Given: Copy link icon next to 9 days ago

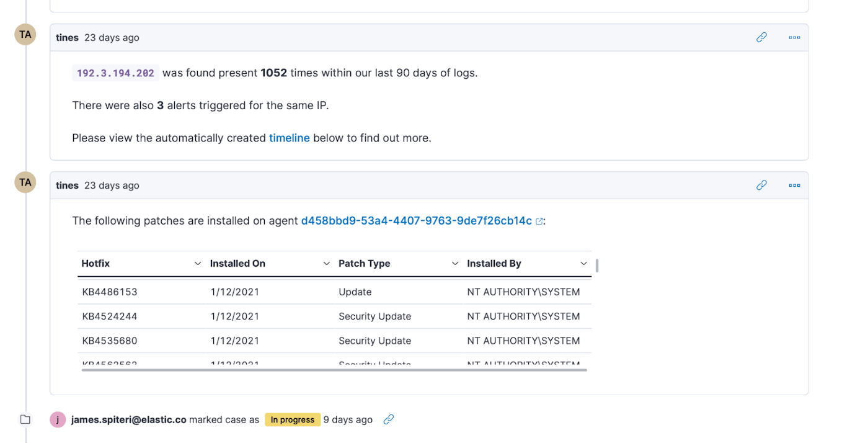Looking at the screenshot, I should pyautogui.click(x=389, y=419).
